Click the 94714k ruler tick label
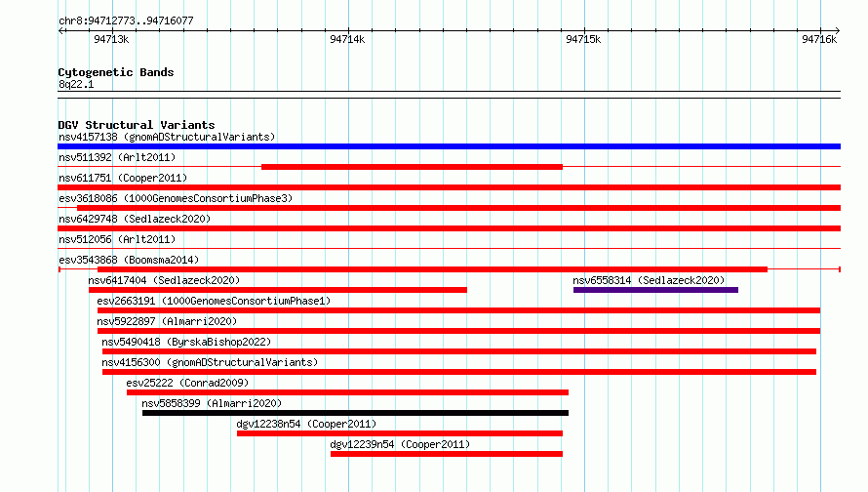 pos(347,39)
